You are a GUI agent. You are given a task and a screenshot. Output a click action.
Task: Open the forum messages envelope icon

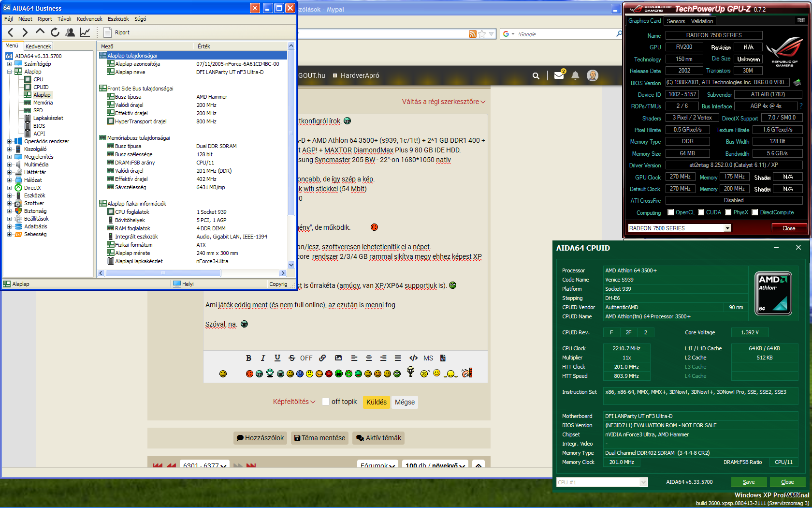pos(559,75)
